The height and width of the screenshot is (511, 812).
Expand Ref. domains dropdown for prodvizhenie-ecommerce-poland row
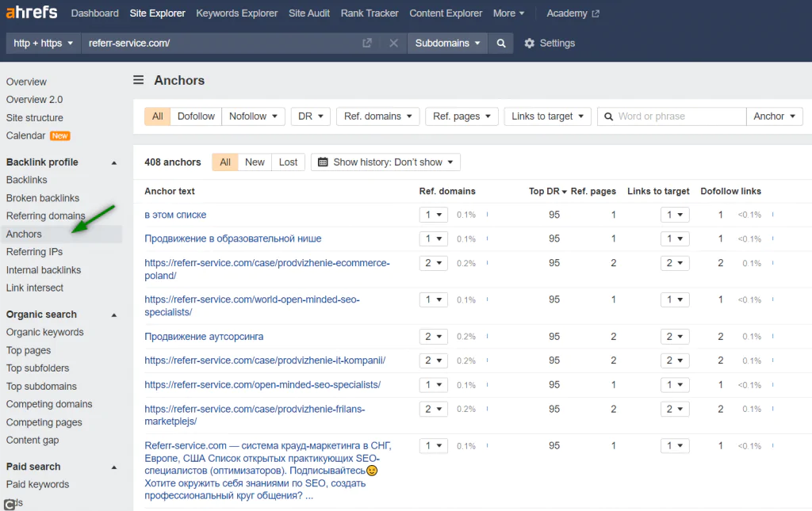pyautogui.click(x=434, y=263)
